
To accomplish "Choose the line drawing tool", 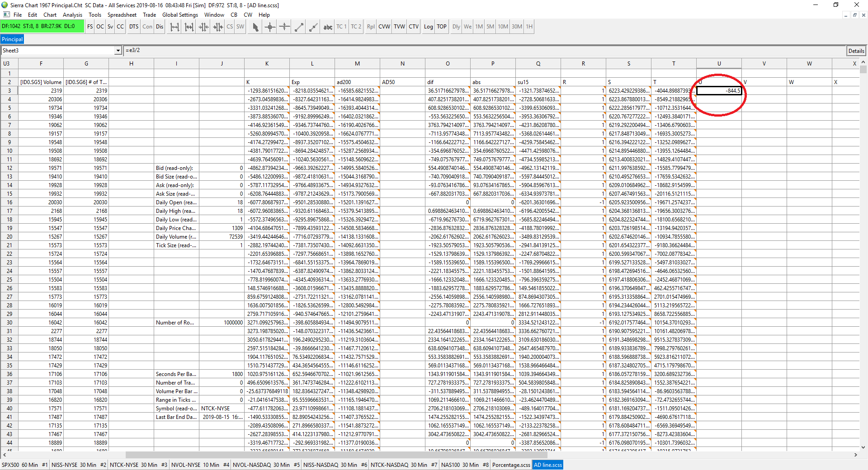I will point(299,27).
